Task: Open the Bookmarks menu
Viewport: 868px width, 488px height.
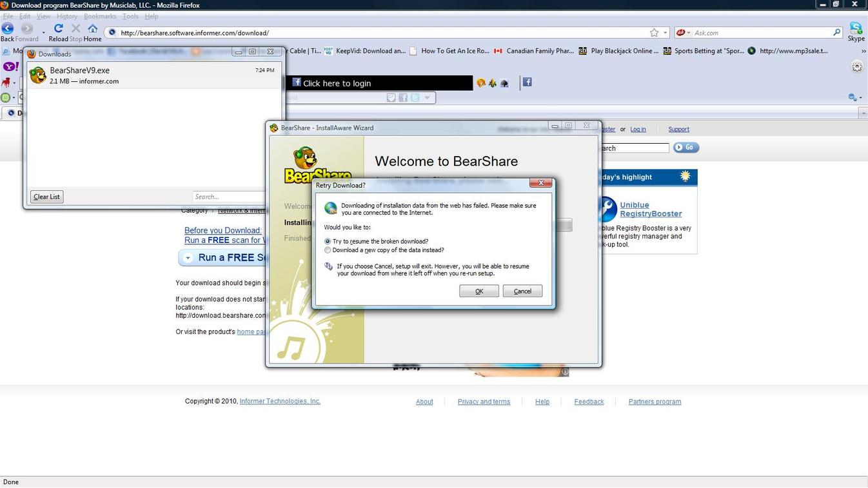Action: click(x=100, y=16)
